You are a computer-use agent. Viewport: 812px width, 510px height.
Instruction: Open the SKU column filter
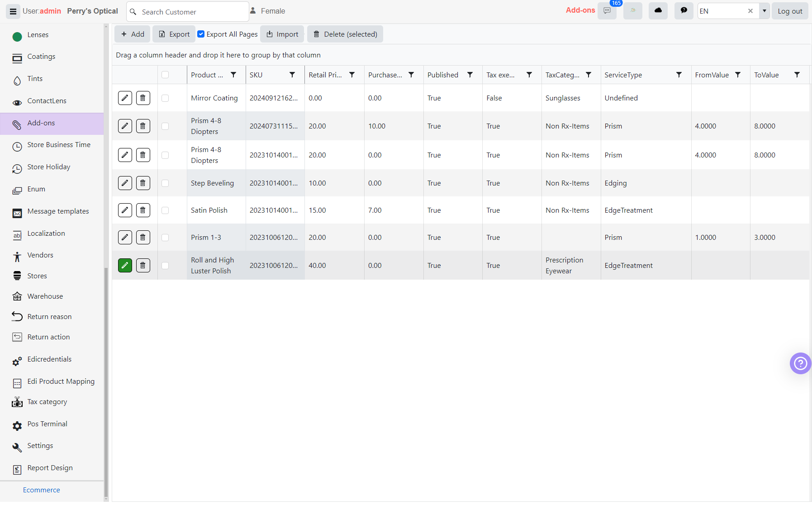[x=292, y=75]
